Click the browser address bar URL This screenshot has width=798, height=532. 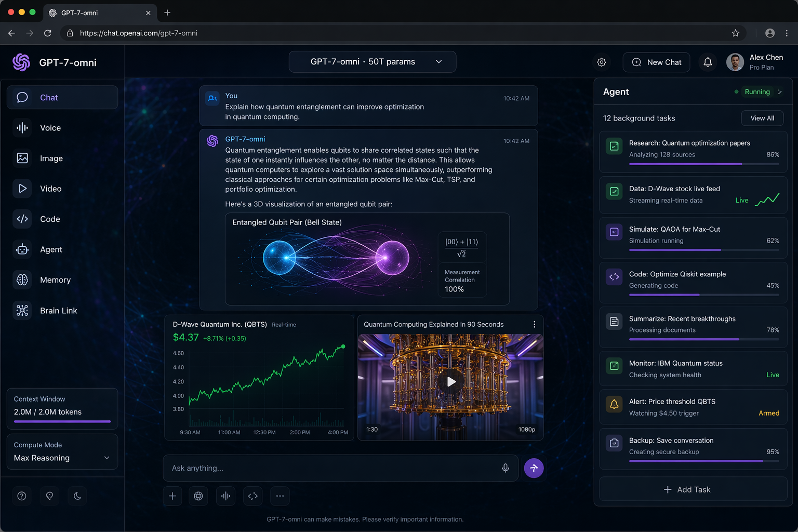139,33
